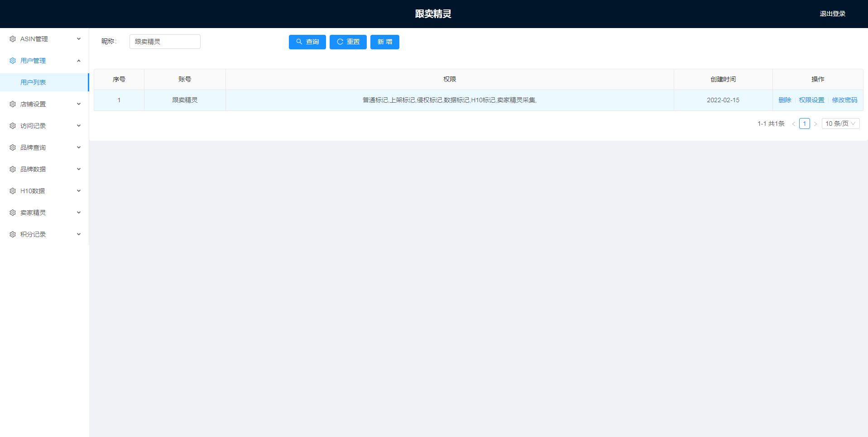This screenshot has height=437, width=868.
Task: Click the gear icon beside 访问记录
Action: tap(13, 126)
